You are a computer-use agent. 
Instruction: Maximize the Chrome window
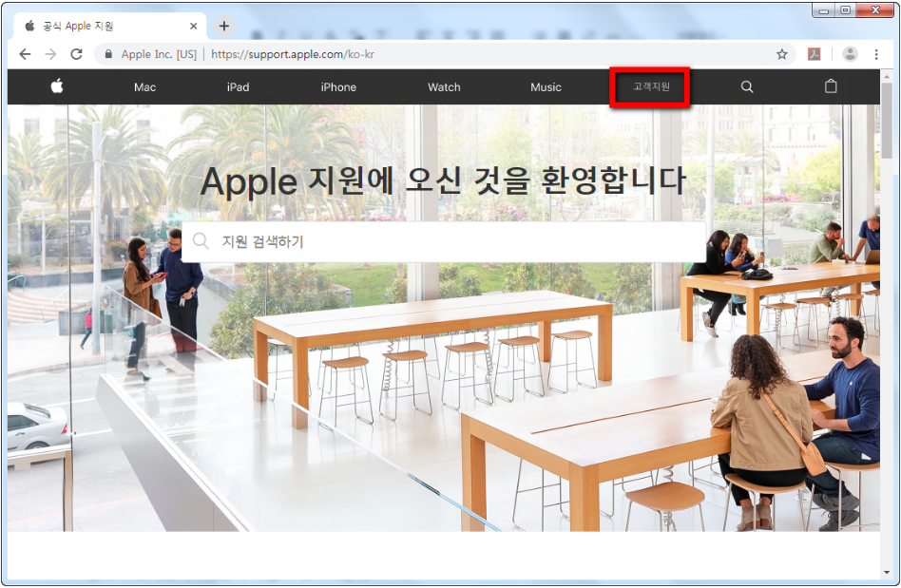[x=845, y=10]
